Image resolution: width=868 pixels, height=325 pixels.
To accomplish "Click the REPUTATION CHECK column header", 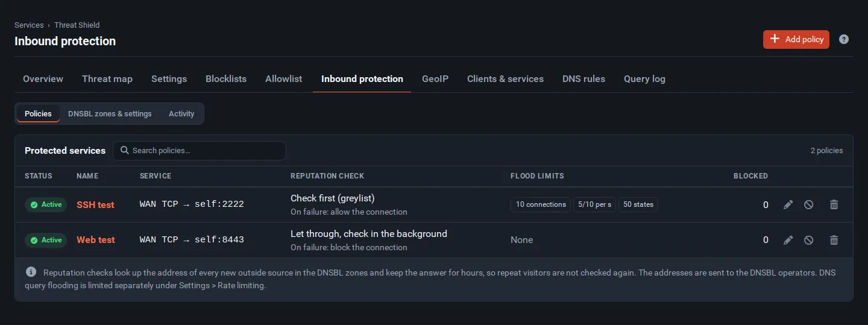I will pos(327,176).
